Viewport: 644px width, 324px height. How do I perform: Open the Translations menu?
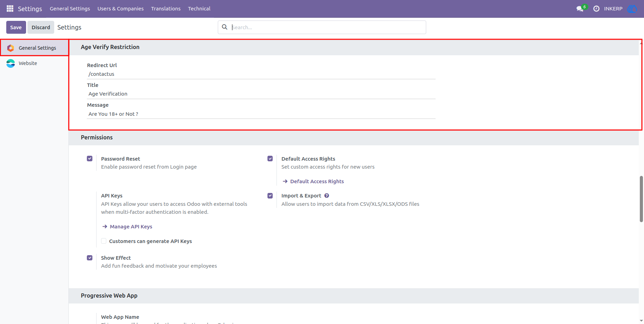click(166, 9)
